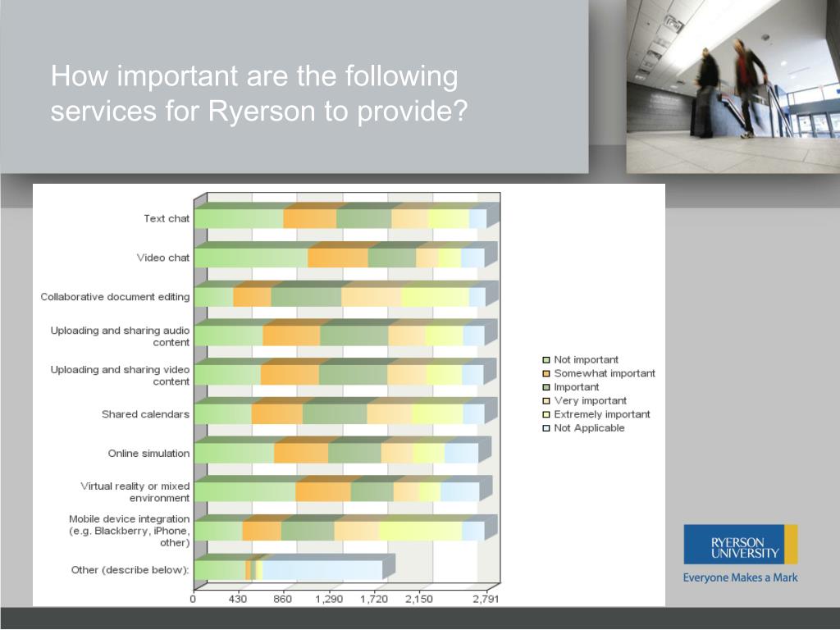The image size is (840, 630).
Task: Click the 'Everyone Makes a Mark' tagline
Action: coord(741,578)
